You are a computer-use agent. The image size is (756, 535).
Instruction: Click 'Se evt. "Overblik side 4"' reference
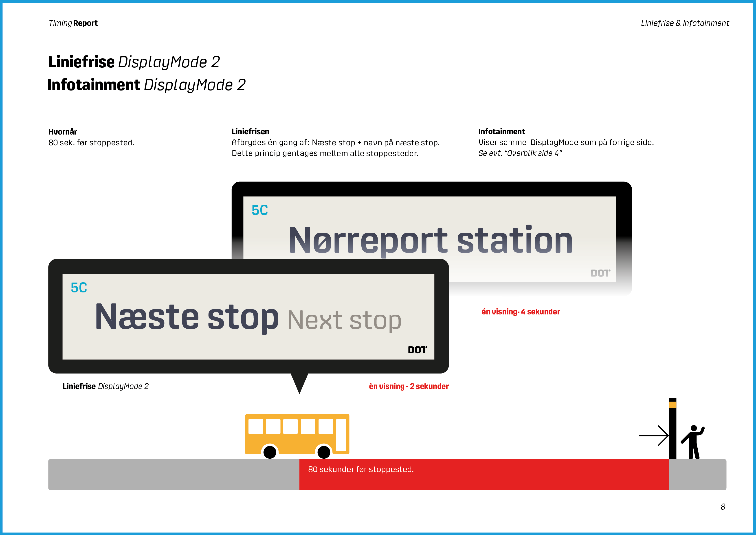click(520, 153)
